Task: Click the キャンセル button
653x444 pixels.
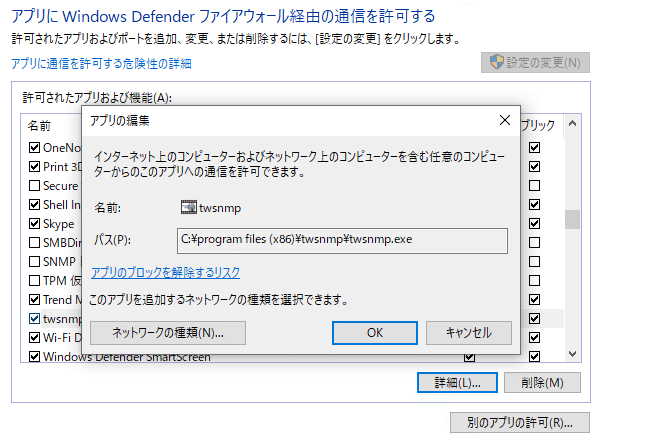Action: pyautogui.click(x=469, y=333)
